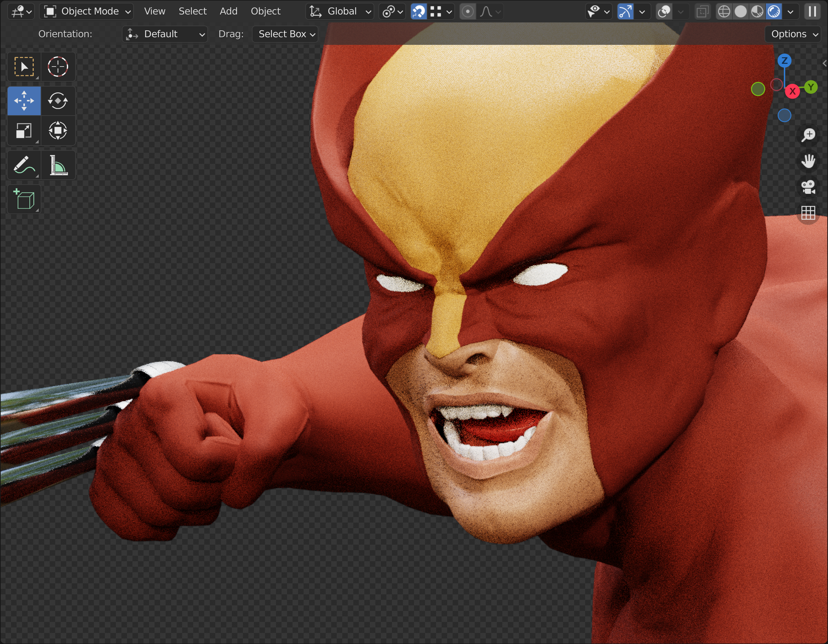Click the blue Z axis gizmo
Image resolution: width=828 pixels, height=644 pixels.
coord(785,61)
